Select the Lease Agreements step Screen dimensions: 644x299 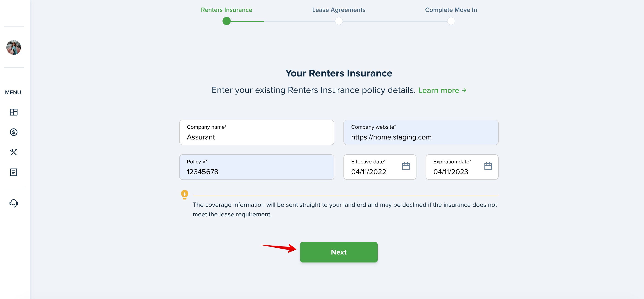(x=339, y=10)
